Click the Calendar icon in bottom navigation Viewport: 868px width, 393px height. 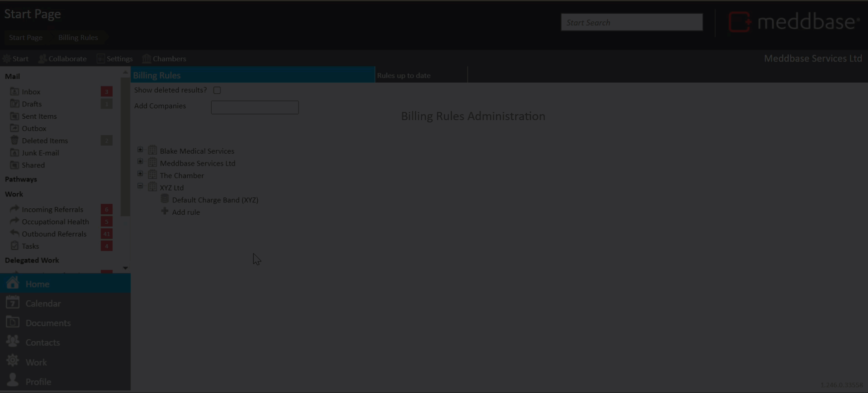coord(13,302)
